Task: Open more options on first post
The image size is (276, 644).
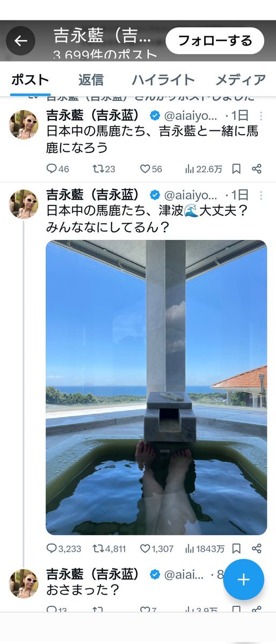Action: [261, 116]
